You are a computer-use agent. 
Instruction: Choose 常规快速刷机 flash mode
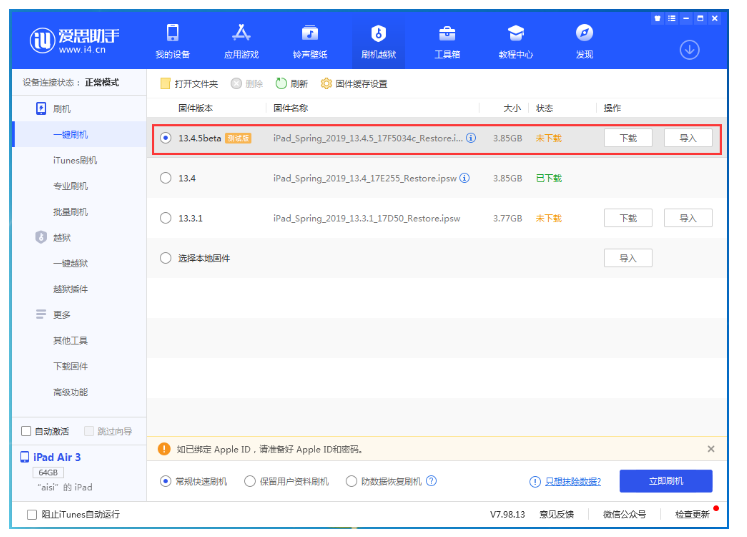click(165, 481)
